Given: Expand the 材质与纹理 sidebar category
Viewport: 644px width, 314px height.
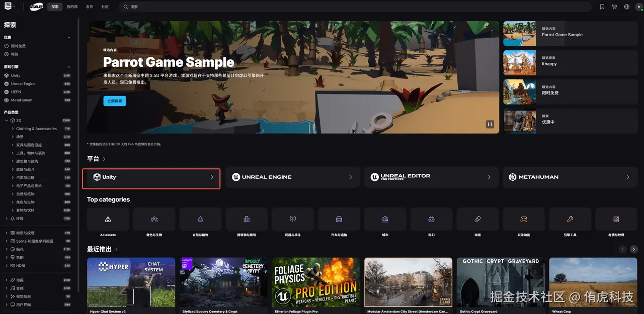Looking at the screenshot, I should (6, 233).
